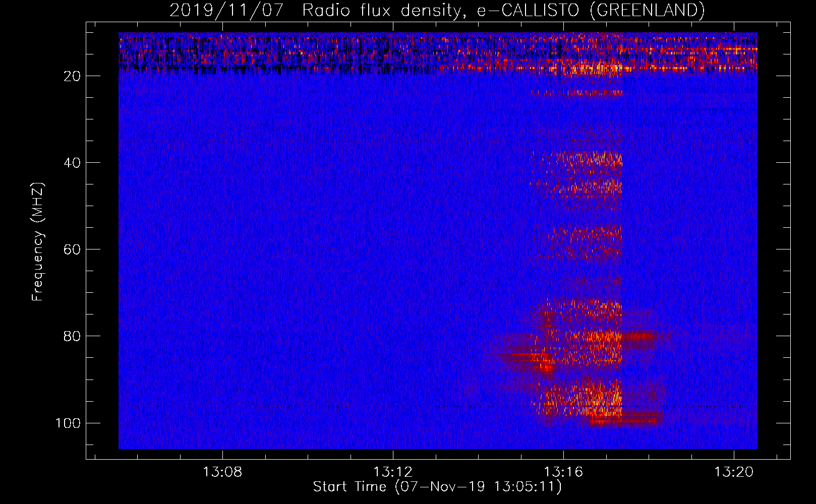This screenshot has height=504, width=816.
Task: Click the '40' frequency tick label
Action: pyautogui.click(x=72, y=163)
